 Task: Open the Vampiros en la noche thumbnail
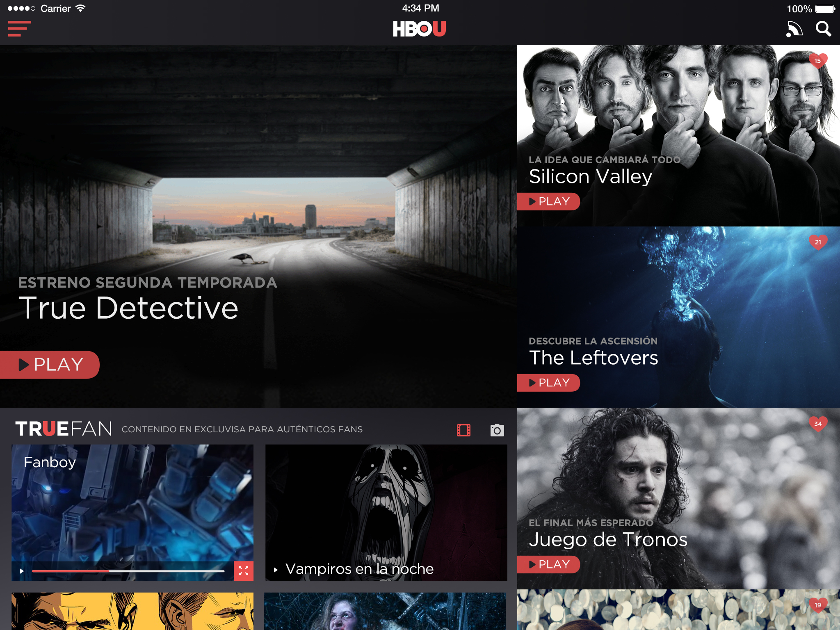tap(386, 513)
